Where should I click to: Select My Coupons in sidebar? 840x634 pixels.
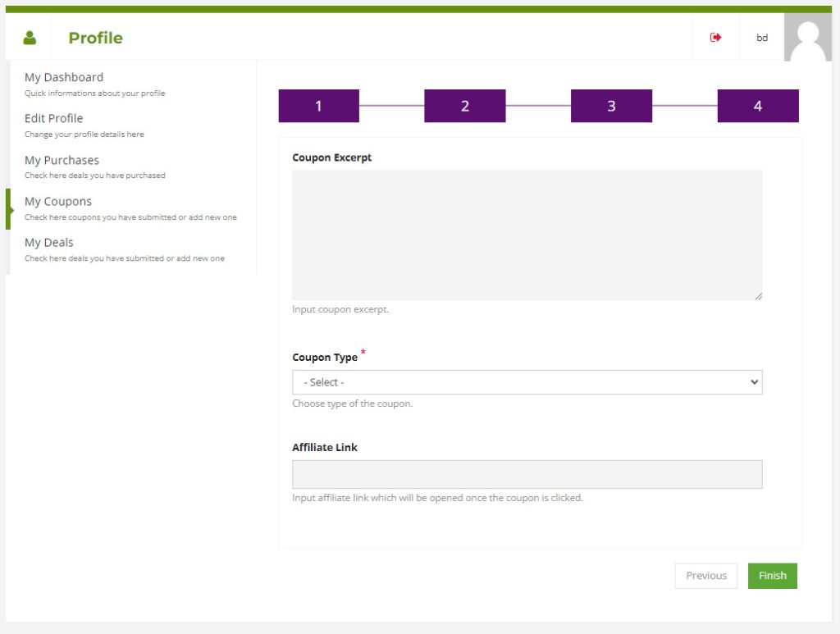coord(58,201)
